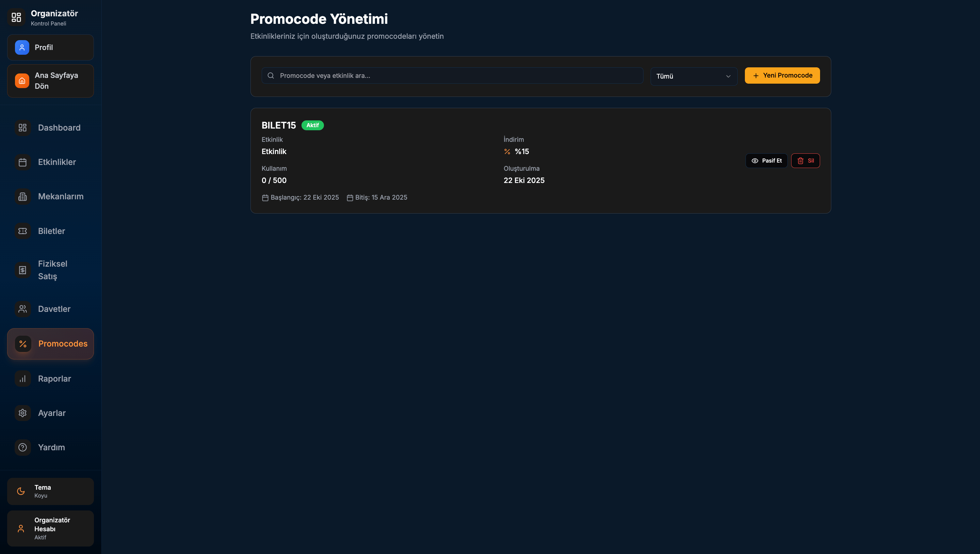Delete BILET15 using the Sil button
The image size is (980, 554).
pyautogui.click(x=805, y=161)
